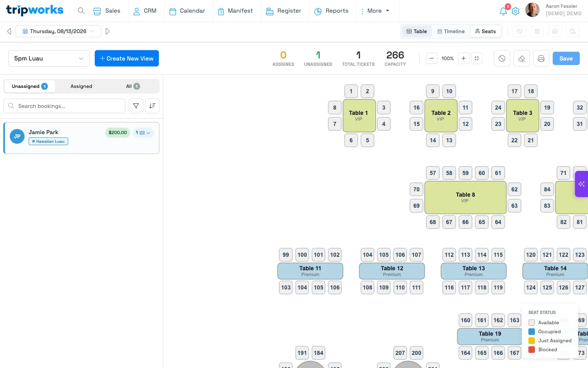Image resolution: width=588 pixels, height=368 pixels.
Task: Click the Unassigned tickets count
Action: click(318, 58)
